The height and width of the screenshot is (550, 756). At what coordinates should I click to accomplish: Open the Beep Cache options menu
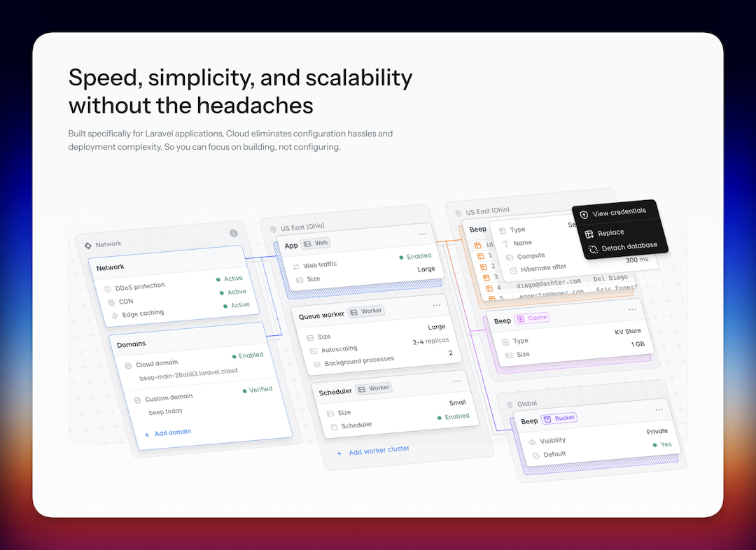pos(632,308)
